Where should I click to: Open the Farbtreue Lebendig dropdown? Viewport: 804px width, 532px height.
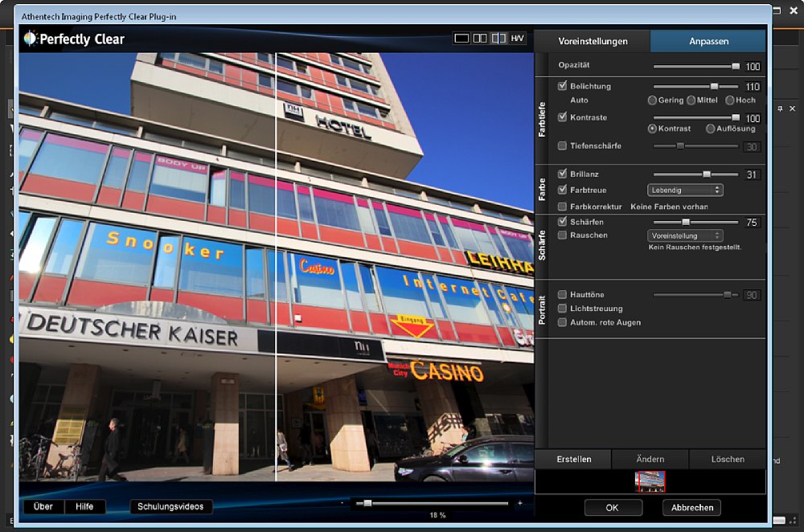[x=685, y=190]
